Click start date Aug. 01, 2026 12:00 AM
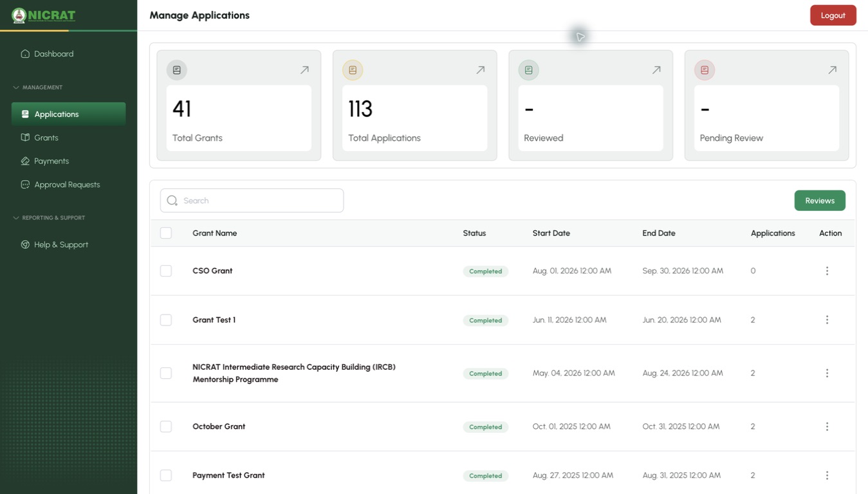This screenshot has width=868, height=494. [571, 271]
